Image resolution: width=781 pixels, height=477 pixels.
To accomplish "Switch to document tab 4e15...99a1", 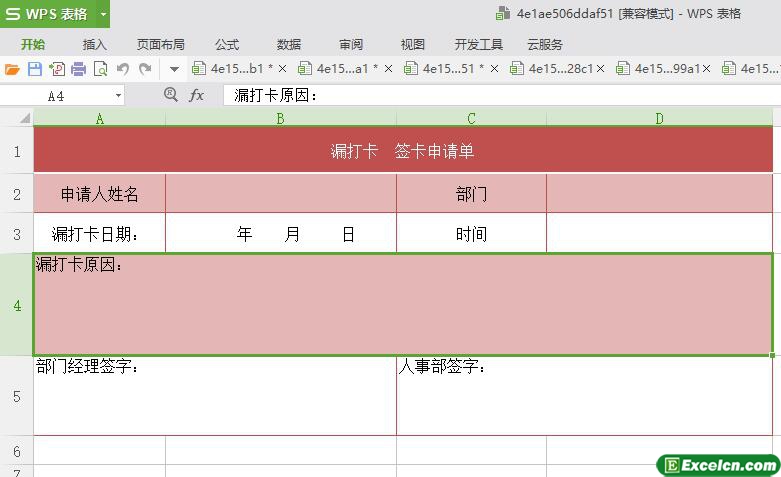I will tap(658, 69).
